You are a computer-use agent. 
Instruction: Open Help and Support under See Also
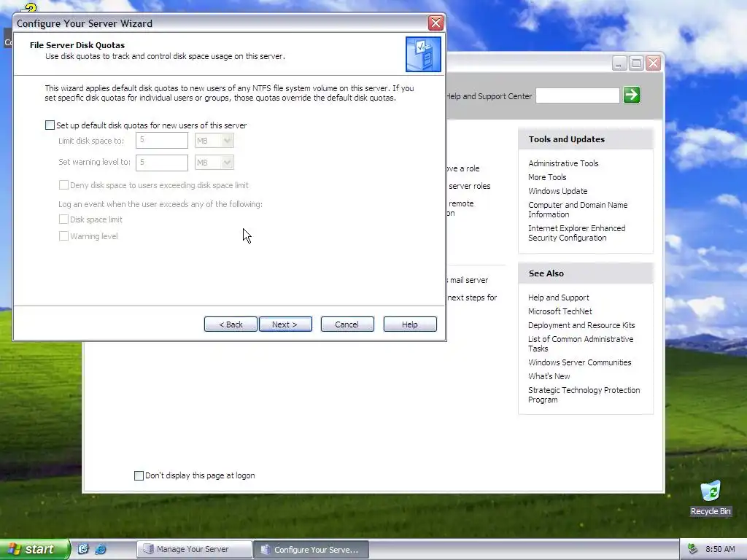(x=558, y=297)
